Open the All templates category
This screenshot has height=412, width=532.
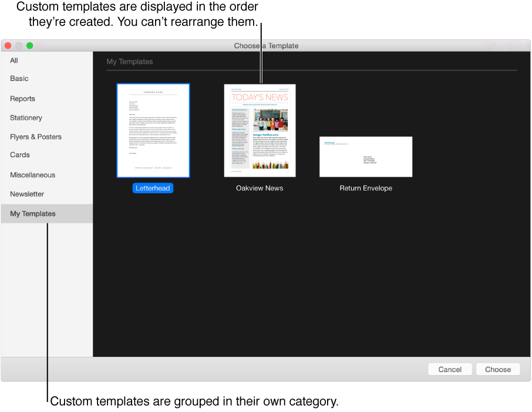pyautogui.click(x=14, y=60)
